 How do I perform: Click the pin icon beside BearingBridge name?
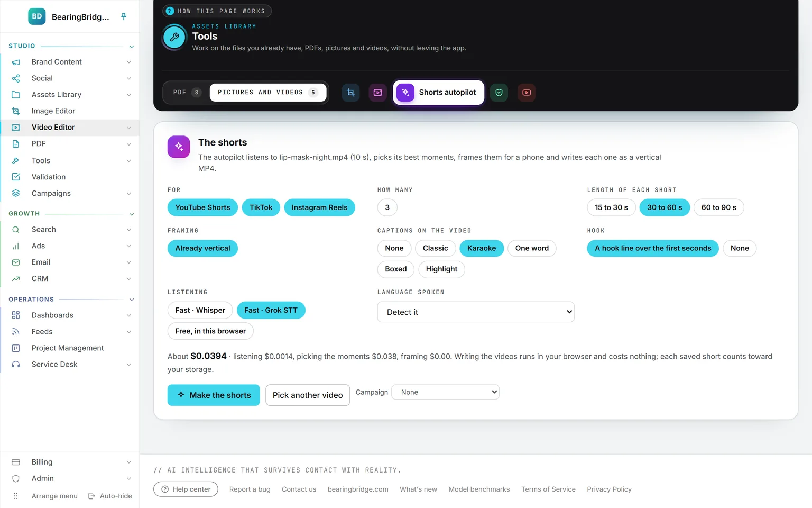point(124,16)
